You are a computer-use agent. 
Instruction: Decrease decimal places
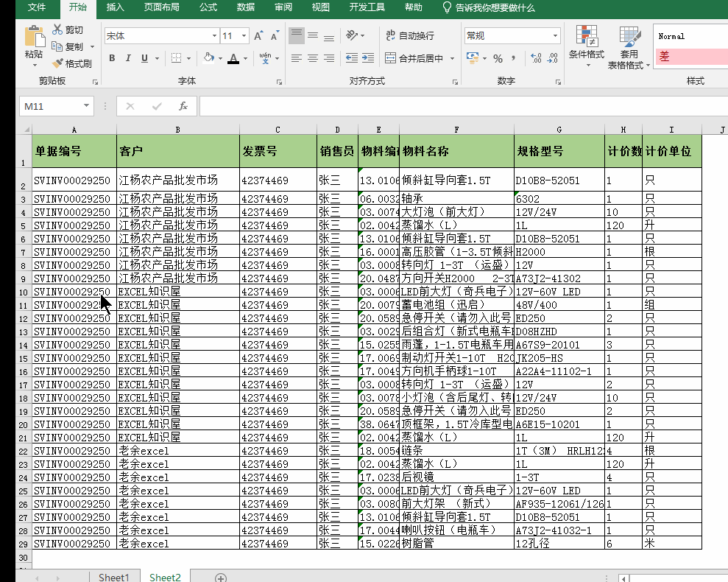(x=553, y=58)
